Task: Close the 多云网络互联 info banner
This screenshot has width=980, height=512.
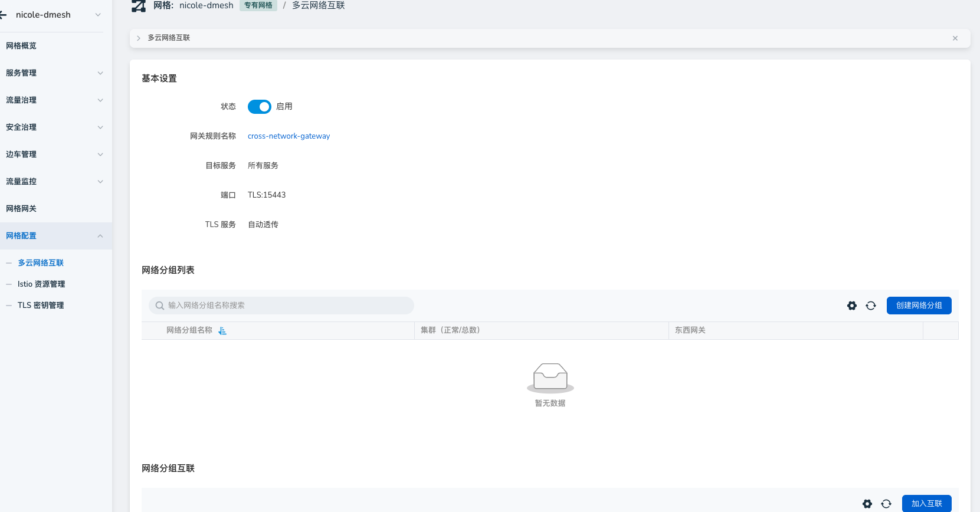Action: click(955, 38)
